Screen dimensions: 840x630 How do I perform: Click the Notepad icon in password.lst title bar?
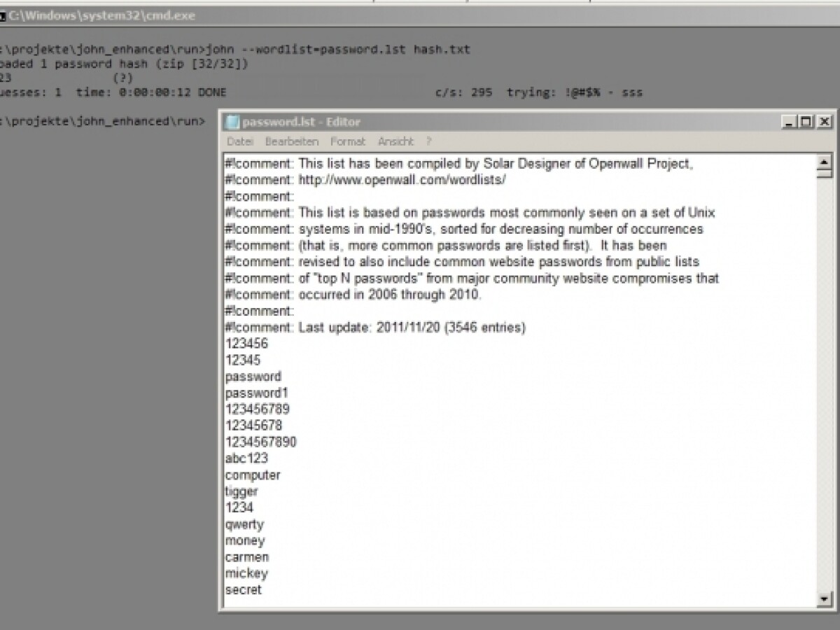coord(232,122)
